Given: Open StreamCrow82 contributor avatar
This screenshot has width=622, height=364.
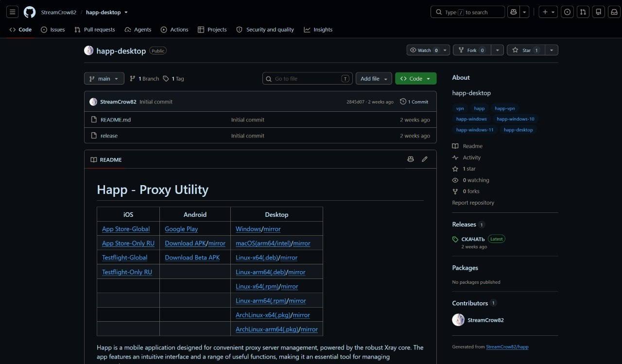Looking at the screenshot, I should [x=458, y=320].
